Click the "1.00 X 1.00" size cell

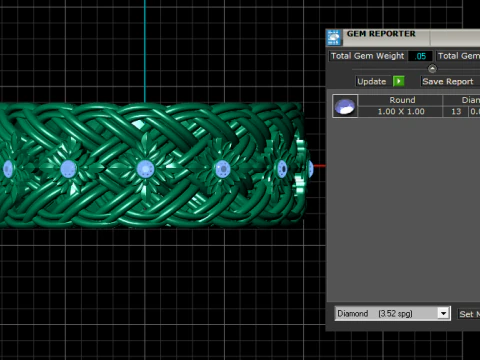pos(400,112)
